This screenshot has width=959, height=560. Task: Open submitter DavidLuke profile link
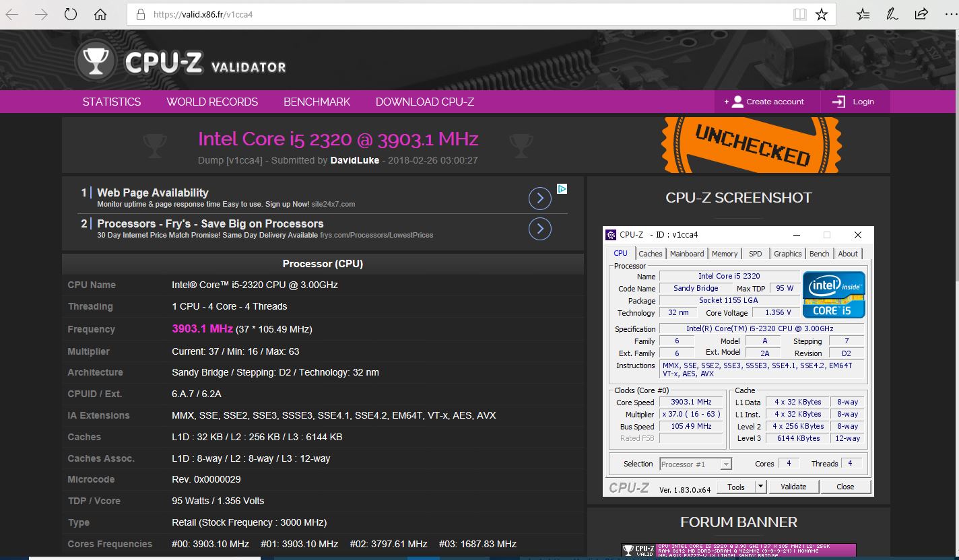click(x=355, y=160)
